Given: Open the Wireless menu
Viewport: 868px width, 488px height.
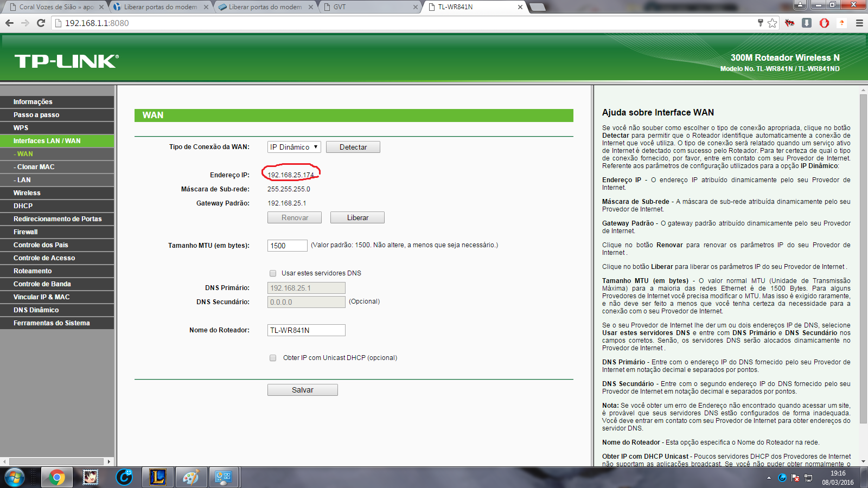Looking at the screenshot, I should (x=57, y=193).
